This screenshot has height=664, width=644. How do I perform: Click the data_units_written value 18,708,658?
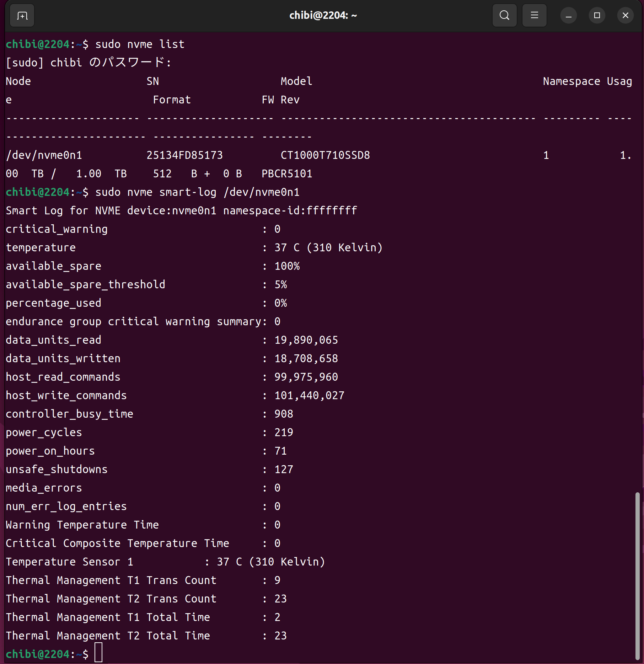(x=306, y=359)
